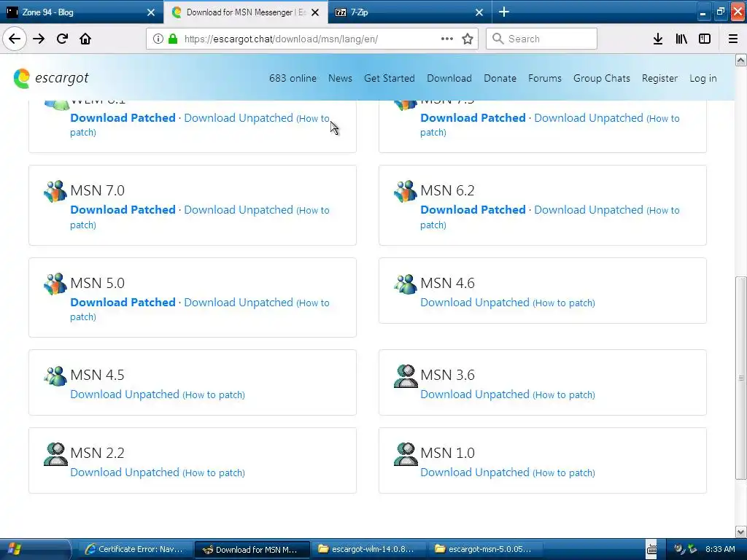Go forward one page
This screenshot has height=560, width=747.
point(39,39)
